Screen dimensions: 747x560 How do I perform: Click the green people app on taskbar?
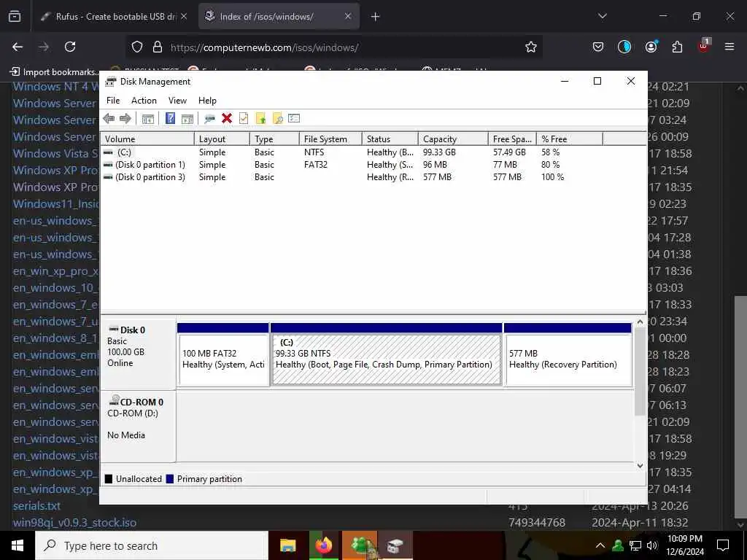coord(360,545)
